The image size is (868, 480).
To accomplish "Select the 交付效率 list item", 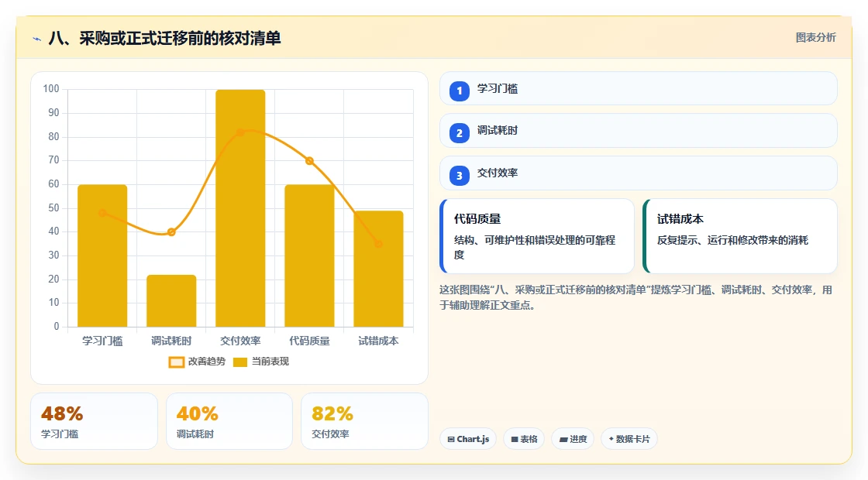I will [x=638, y=173].
